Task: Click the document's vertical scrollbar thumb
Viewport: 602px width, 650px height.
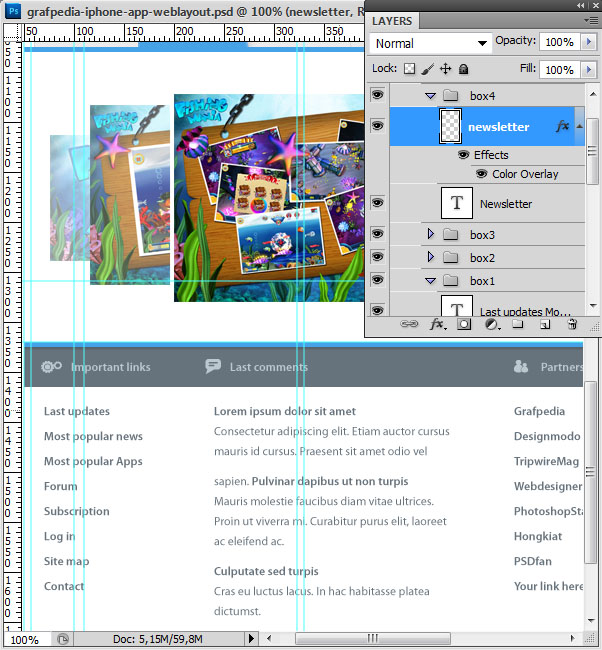Action: 590,473
